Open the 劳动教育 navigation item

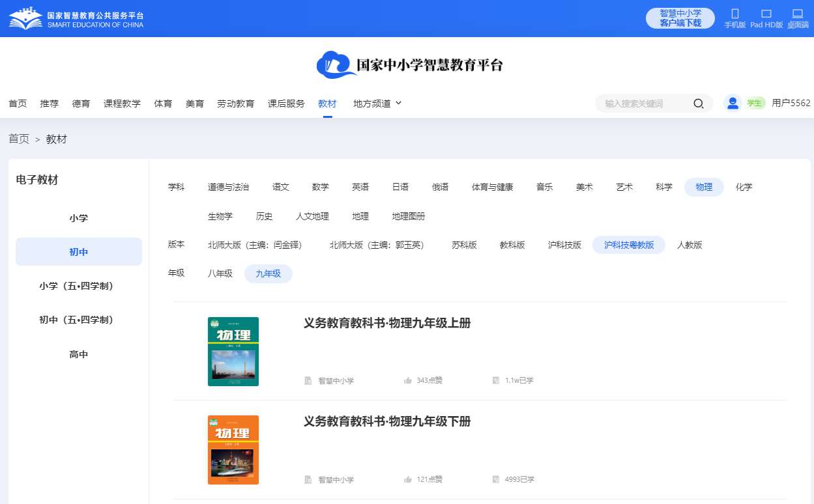tap(236, 104)
